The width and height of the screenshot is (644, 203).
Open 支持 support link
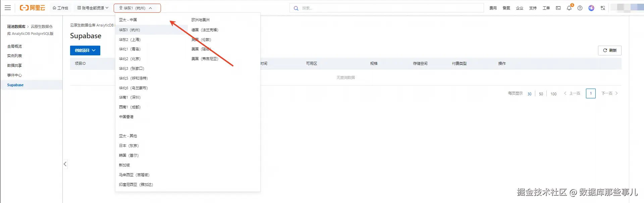(533, 8)
